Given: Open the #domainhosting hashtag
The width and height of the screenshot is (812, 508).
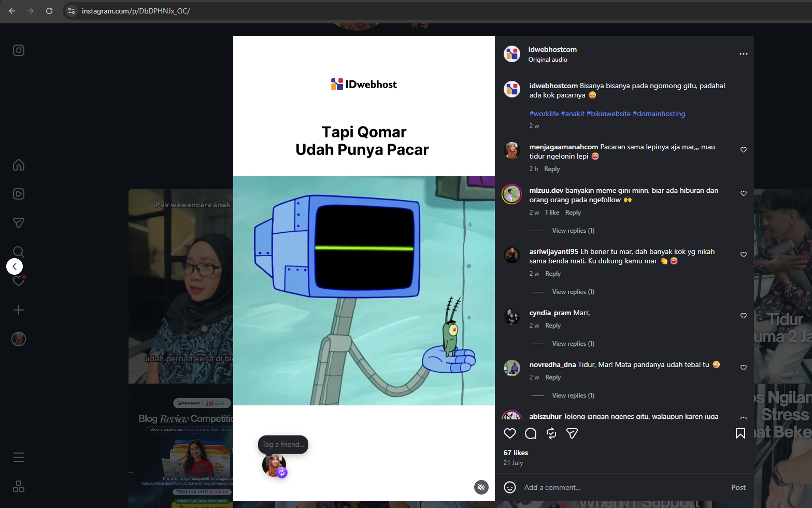Looking at the screenshot, I should (659, 114).
